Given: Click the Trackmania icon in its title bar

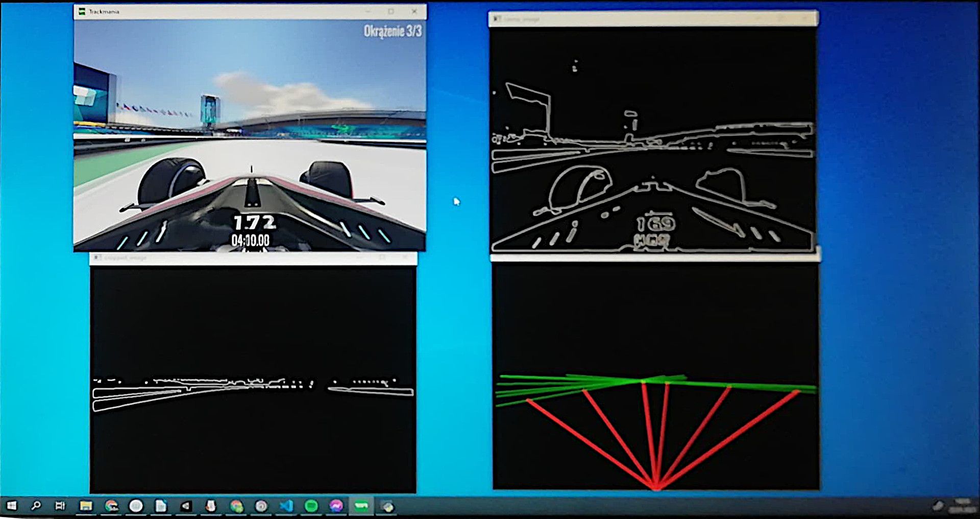Looking at the screenshot, I should click(x=82, y=11).
